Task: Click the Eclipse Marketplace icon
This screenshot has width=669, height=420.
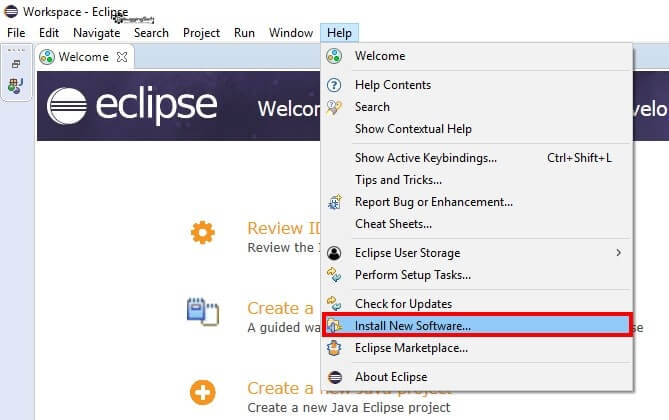Action: pos(334,348)
